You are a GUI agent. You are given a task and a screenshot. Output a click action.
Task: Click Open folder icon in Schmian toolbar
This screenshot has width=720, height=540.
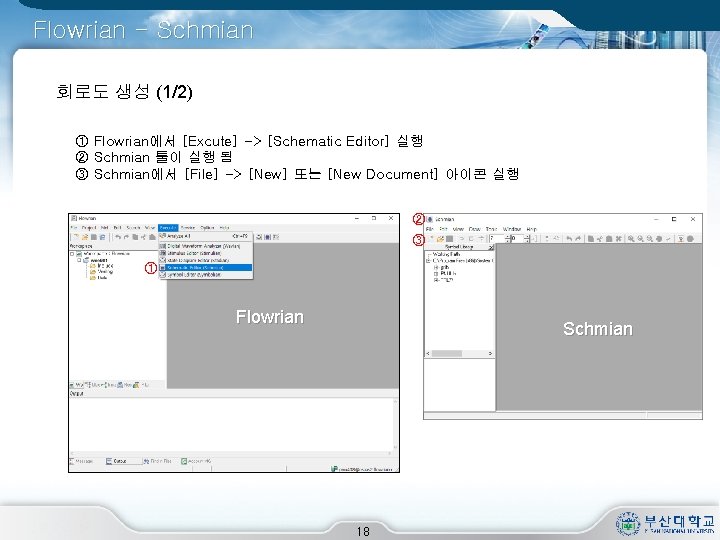440,239
